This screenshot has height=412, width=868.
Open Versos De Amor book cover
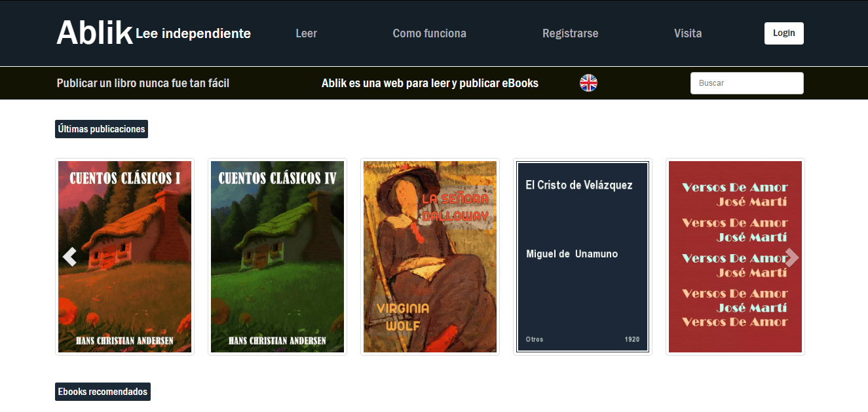tap(736, 257)
